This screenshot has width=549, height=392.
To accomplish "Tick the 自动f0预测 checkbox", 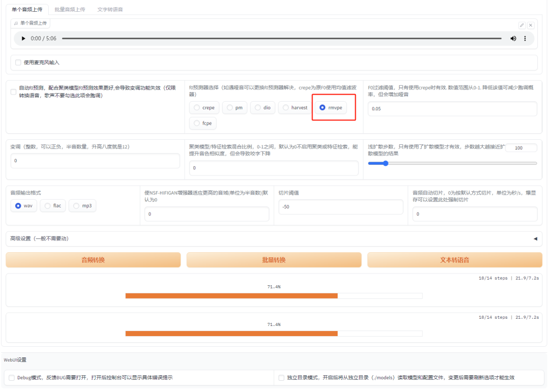I will (13, 92).
